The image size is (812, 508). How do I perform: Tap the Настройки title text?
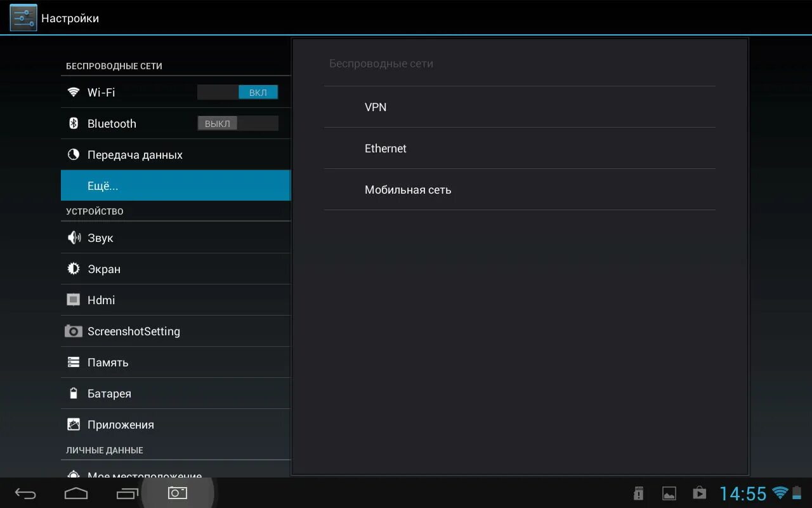pos(70,18)
